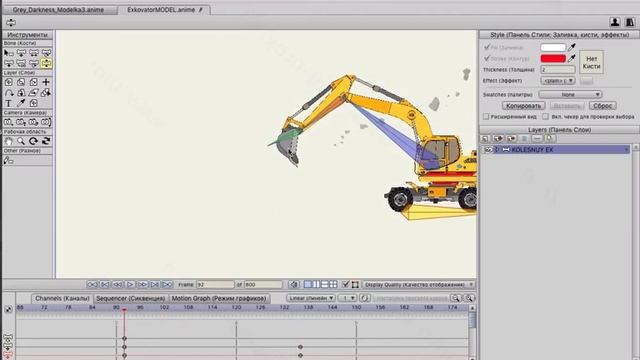The height and width of the screenshot is (360, 640).
Task: Switch to EkkovatorMODEL.anime document tab
Action: coord(164,10)
